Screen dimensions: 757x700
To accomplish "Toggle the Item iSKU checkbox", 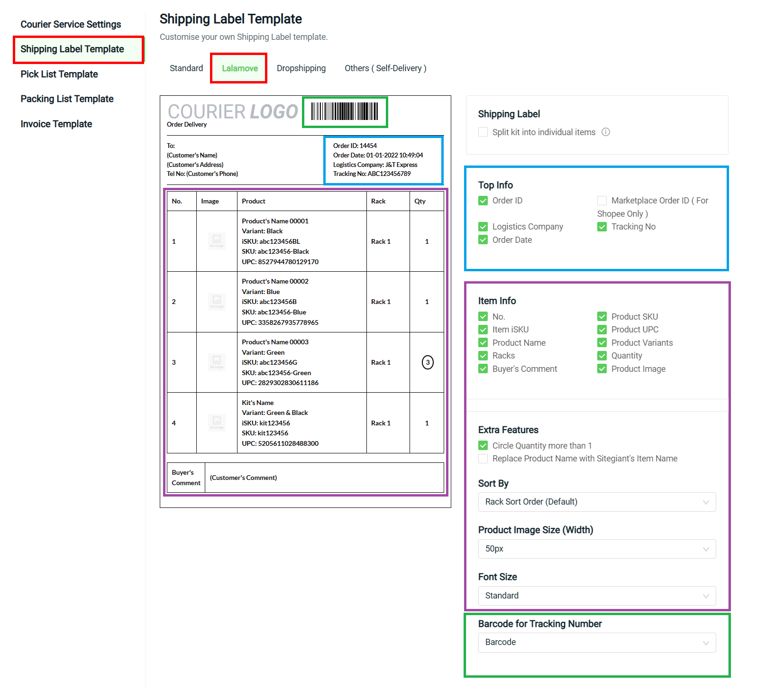I will click(x=483, y=330).
